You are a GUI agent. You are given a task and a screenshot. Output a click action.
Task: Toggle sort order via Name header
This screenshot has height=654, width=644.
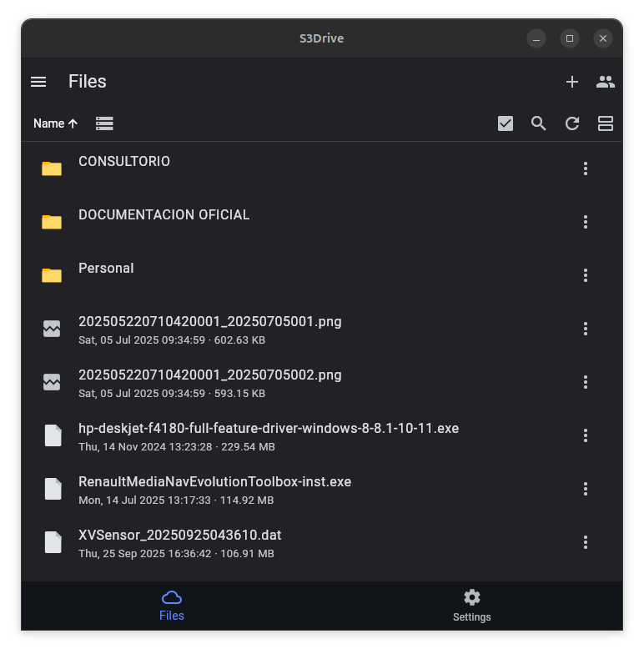pos(55,123)
